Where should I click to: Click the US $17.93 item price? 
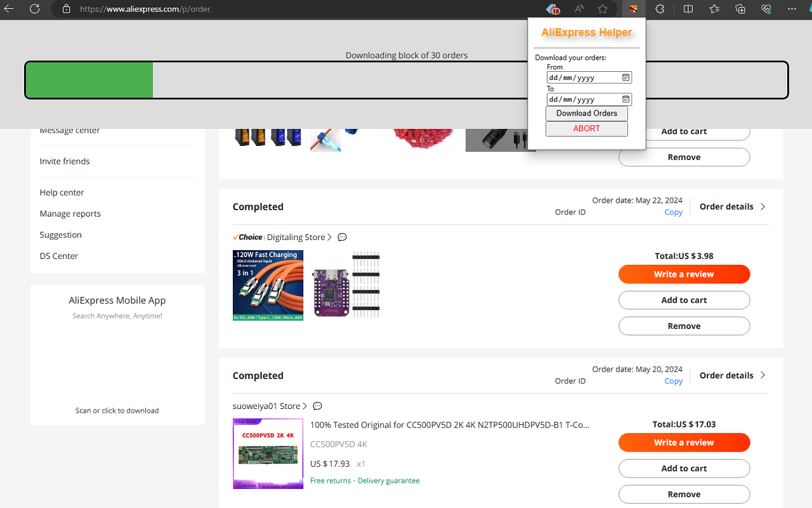pos(330,464)
